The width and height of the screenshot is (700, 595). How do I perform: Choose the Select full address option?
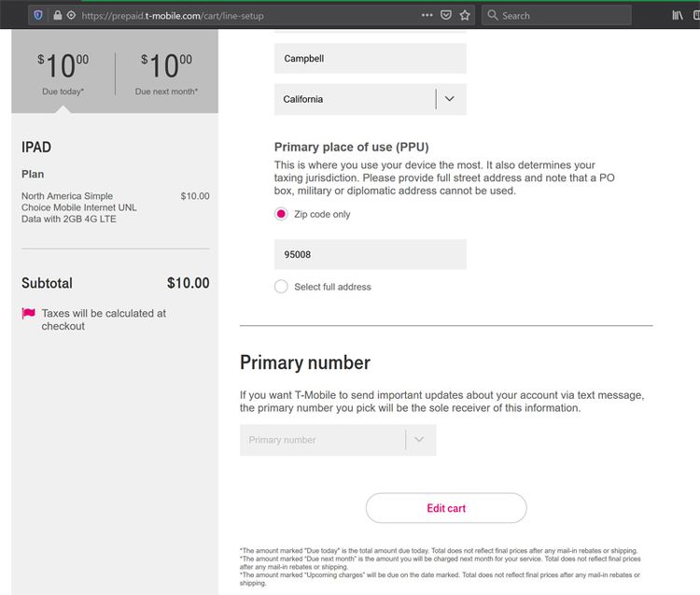[x=281, y=287]
